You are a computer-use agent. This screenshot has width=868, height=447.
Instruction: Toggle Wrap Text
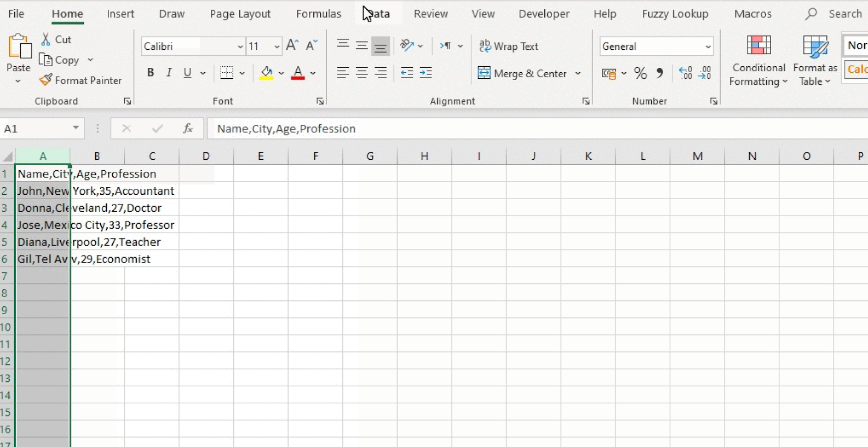508,46
